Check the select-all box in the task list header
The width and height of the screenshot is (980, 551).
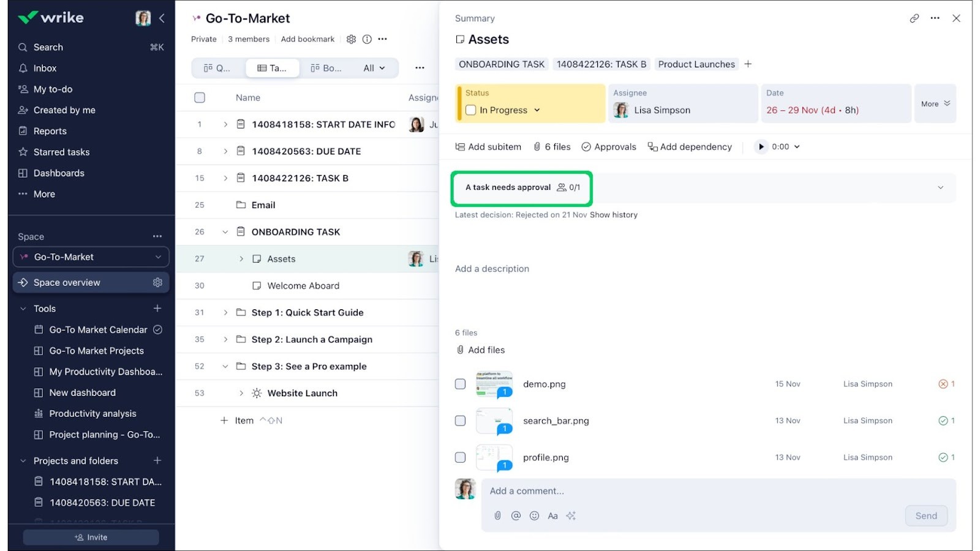[x=200, y=97]
